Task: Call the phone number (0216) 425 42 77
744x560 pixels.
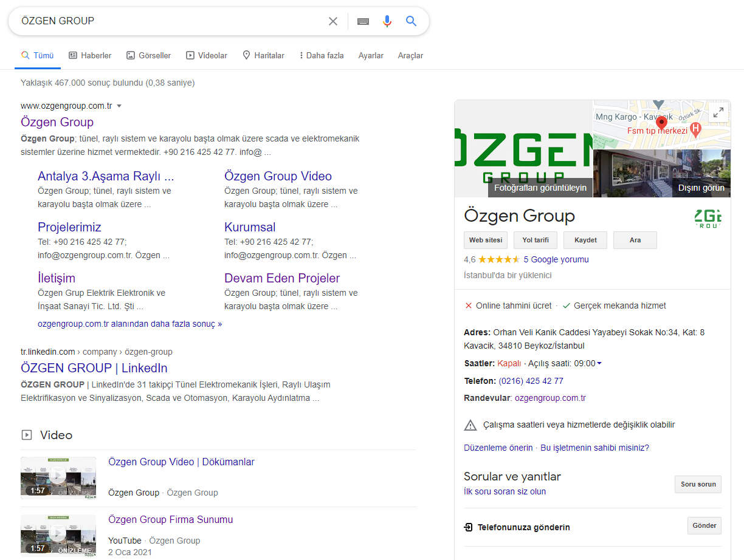Action: coord(531,381)
